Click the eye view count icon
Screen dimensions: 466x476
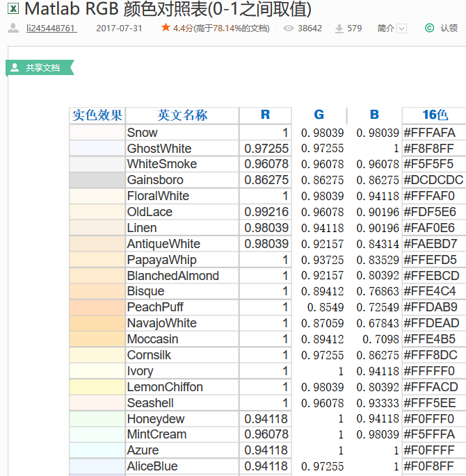pyautogui.click(x=288, y=28)
